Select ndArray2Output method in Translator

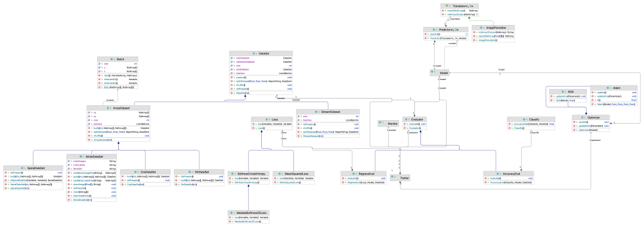(460, 14)
